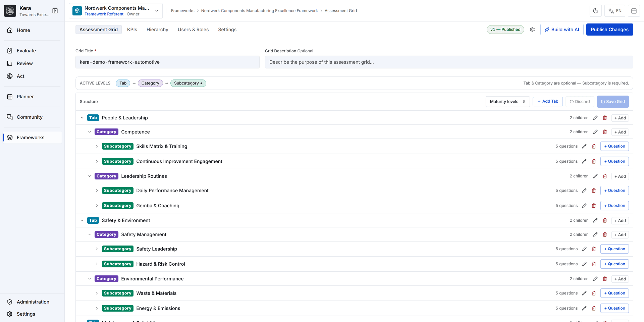Toggle the Subcategory active level chip
This screenshot has width=644, height=322.
(x=188, y=83)
